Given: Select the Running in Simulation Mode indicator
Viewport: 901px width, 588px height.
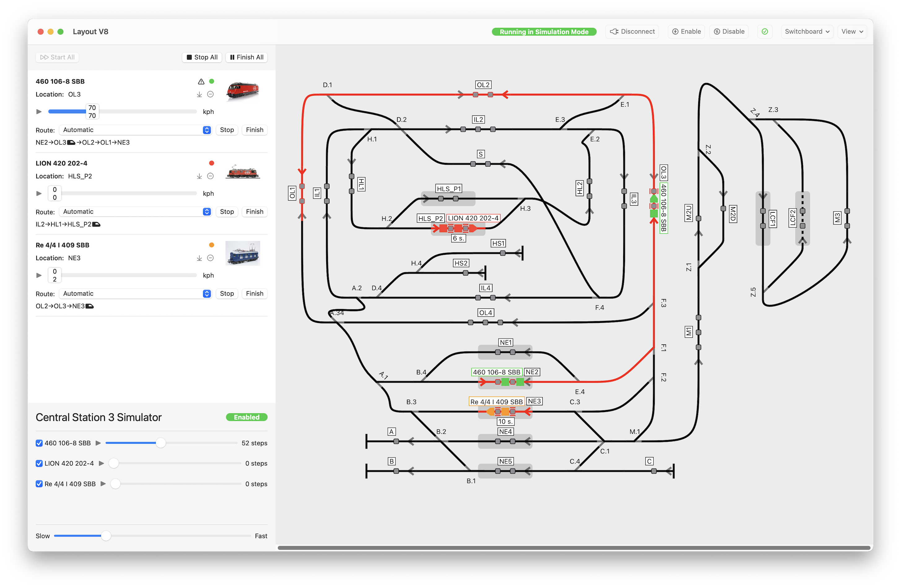Looking at the screenshot, I should (545, 31).
